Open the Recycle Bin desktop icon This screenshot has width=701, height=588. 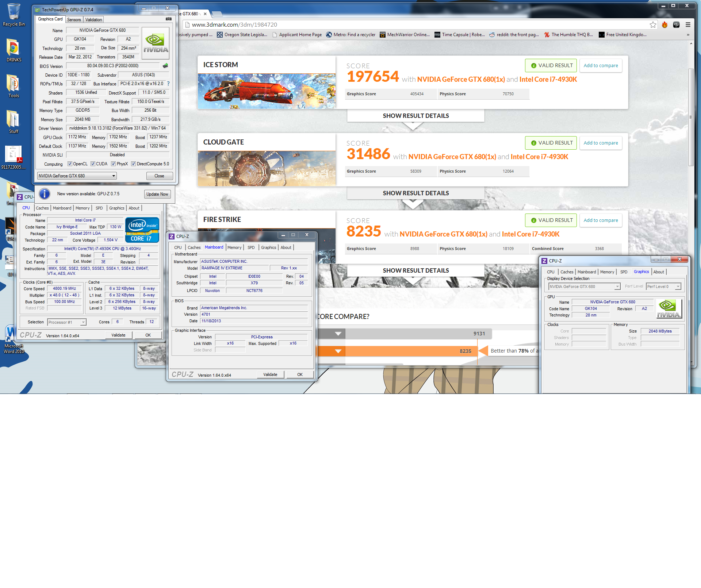click(14, 15)
